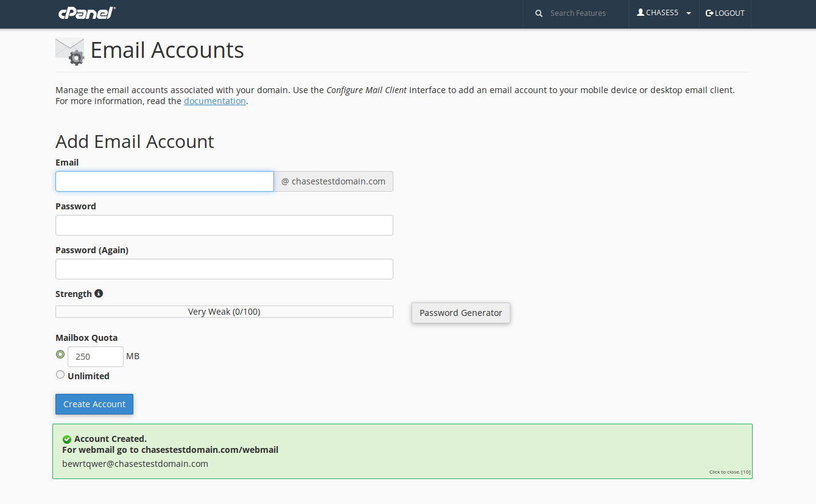
Task: Click the search magnifier icon
Action: (539, 13)
